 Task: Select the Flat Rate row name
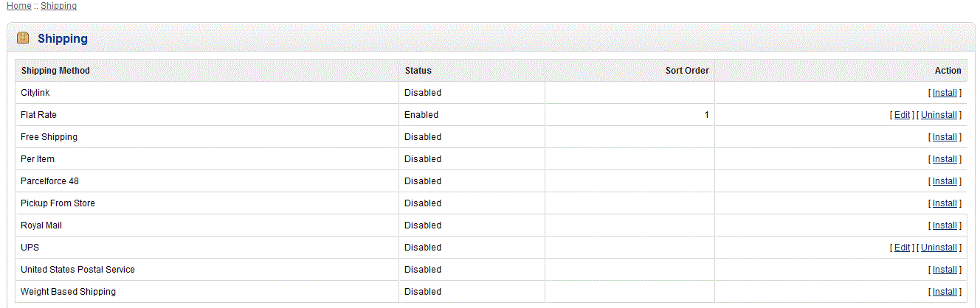coord(38,115)
